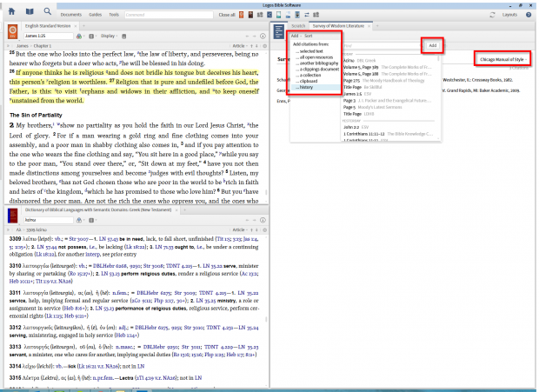Expand the Display dropdown in the ESV panel
The height and width of the screenshot is (392, 539).
[x=109, y=37]
